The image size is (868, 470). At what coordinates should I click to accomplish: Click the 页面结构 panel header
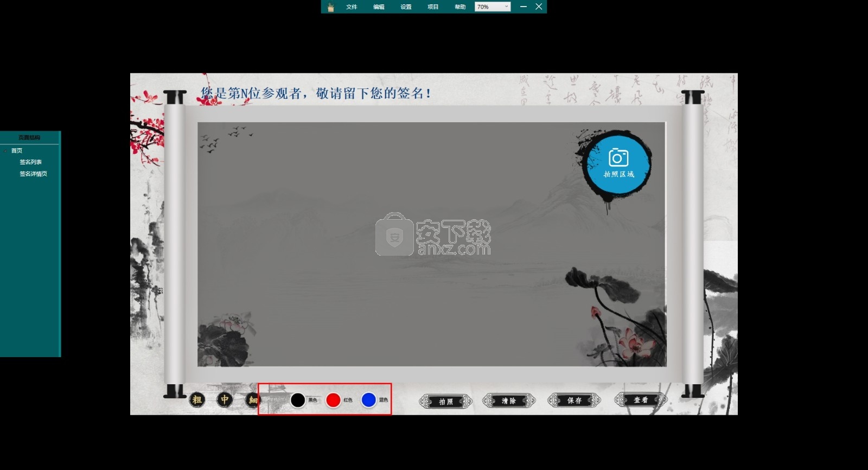(29, 138)
